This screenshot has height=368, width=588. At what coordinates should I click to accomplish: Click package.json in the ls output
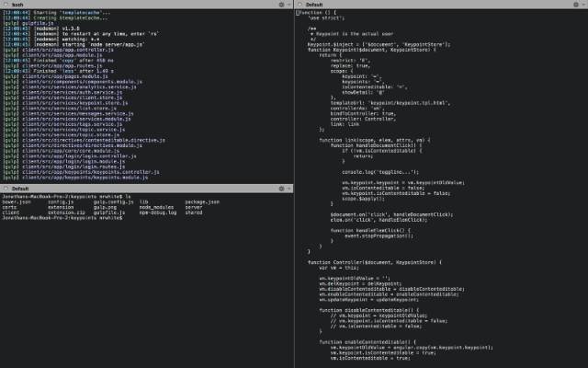[202, 201]
